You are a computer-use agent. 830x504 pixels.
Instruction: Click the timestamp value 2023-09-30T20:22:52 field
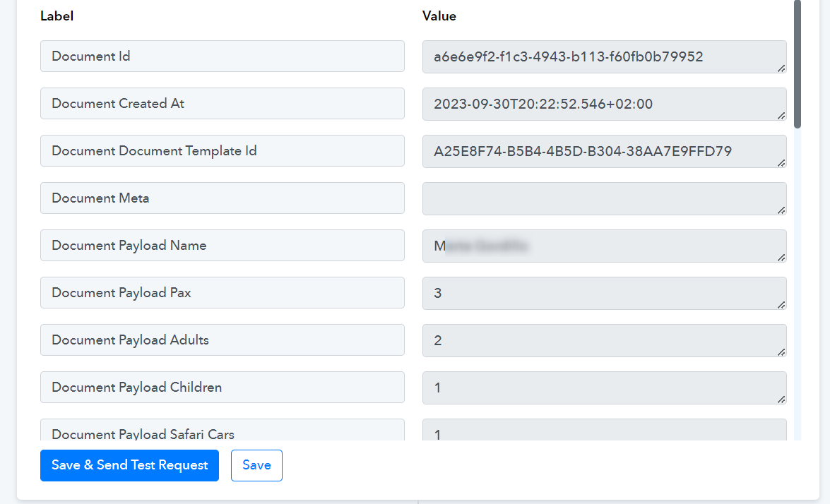[x=605, y=104]
